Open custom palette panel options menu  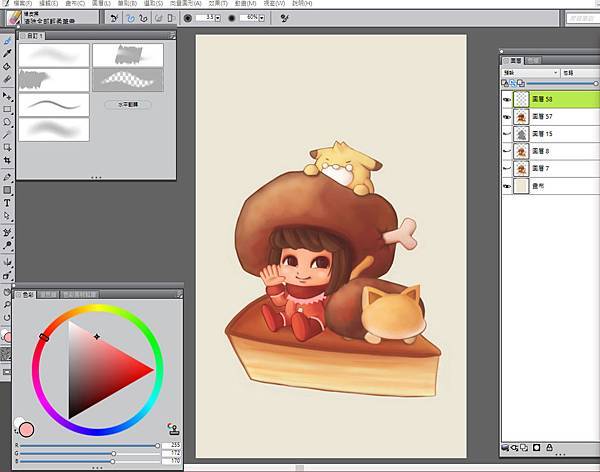point(172,36)
